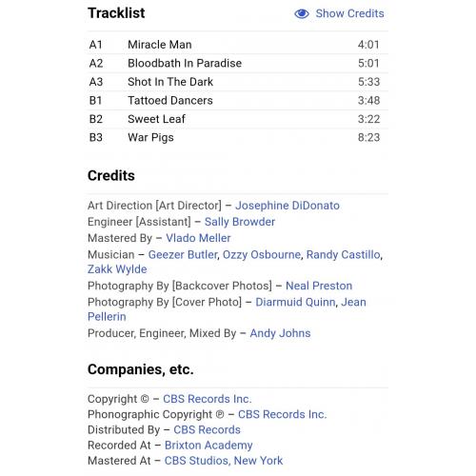Viewport: 476px width, 476px height.
Task: Open Sally Browder's credit page
Action: click(240, 222)
